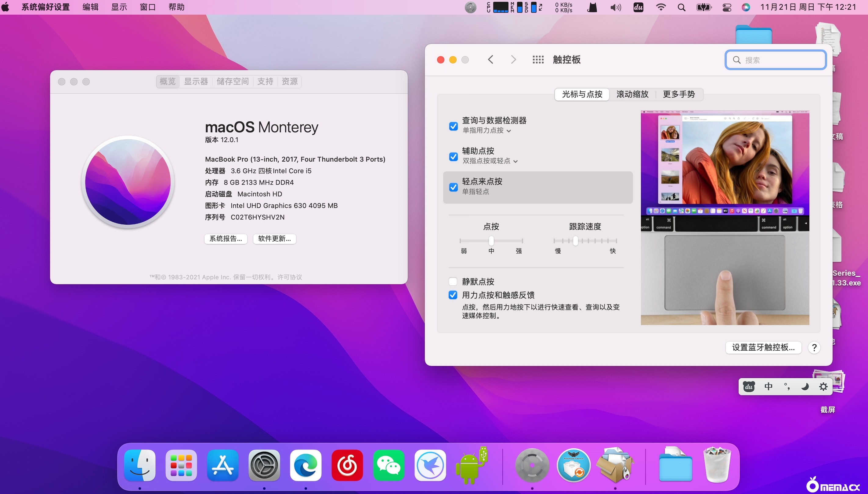Open the App Store from the Dock
This screenshot has height=494, width=868.
(x=222, y=465)
